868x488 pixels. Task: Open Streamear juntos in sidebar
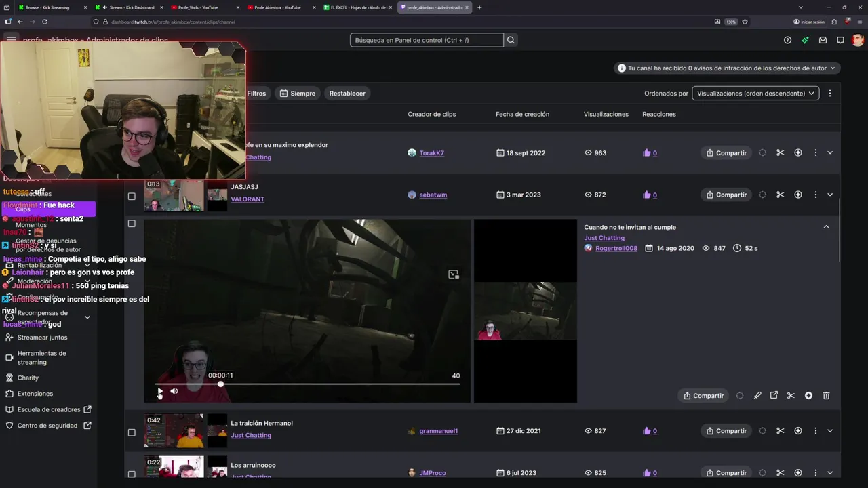tap(42, 338)
